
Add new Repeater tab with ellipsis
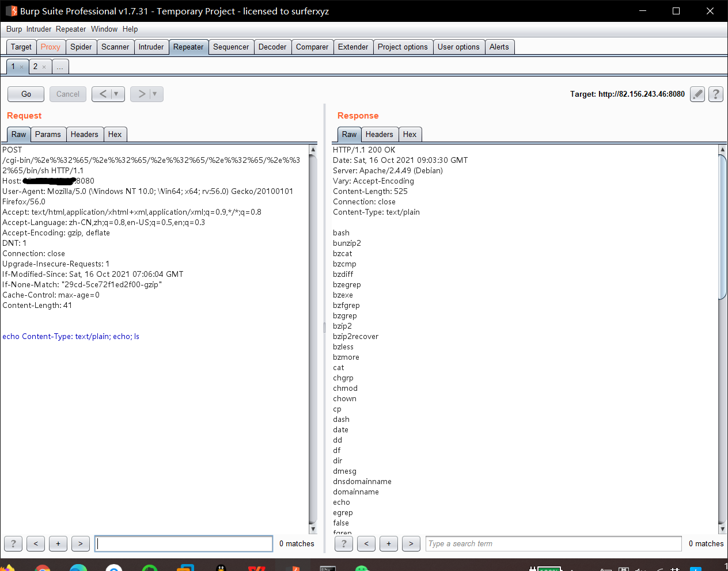coord(60,67)
